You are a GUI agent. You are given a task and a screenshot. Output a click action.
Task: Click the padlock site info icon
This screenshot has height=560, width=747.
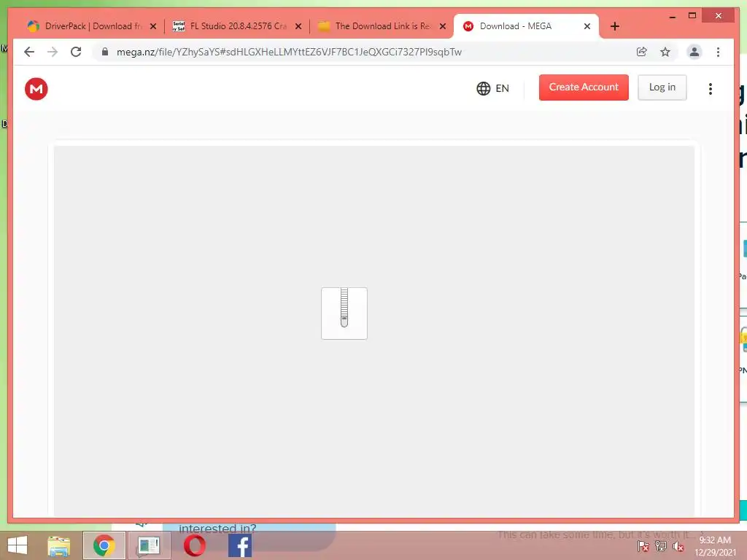(x=105, y=52)
